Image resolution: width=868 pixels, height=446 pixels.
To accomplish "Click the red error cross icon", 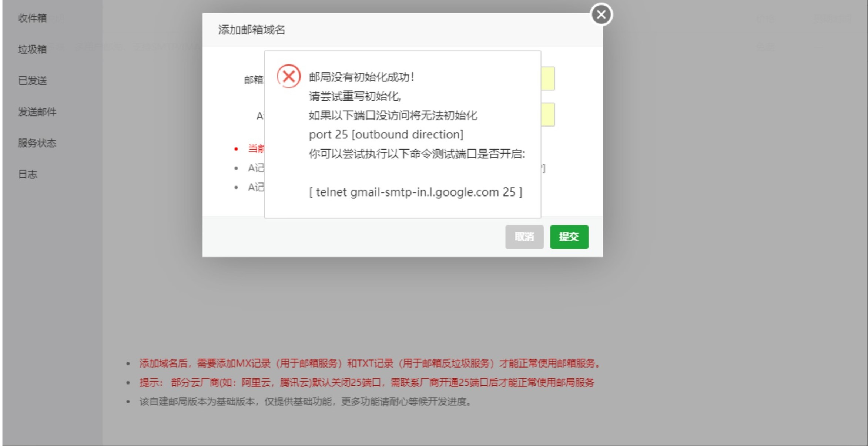I will 289,77.
